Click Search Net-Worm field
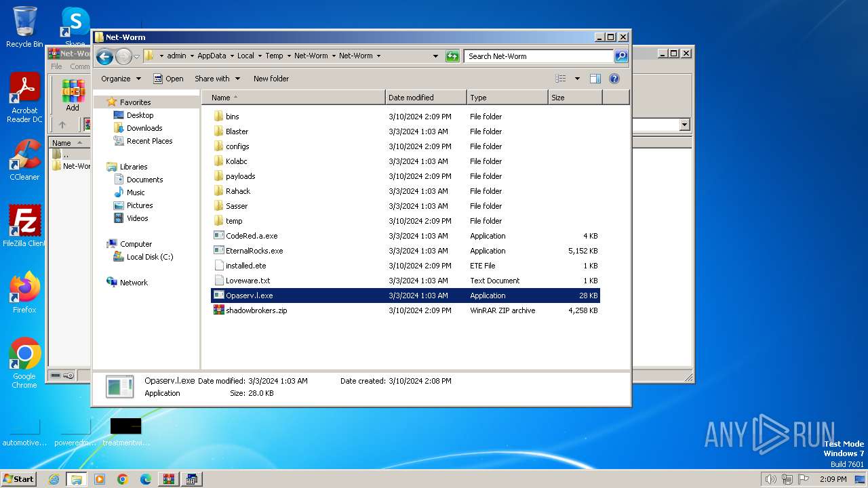This screenshot has height=488, width=868. pyautogui.click(x=539, y=56)
